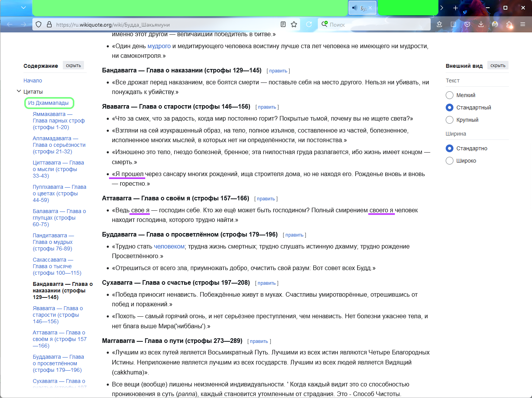Open the account avatar menu
532x398 pixels.
pos(495,24)
